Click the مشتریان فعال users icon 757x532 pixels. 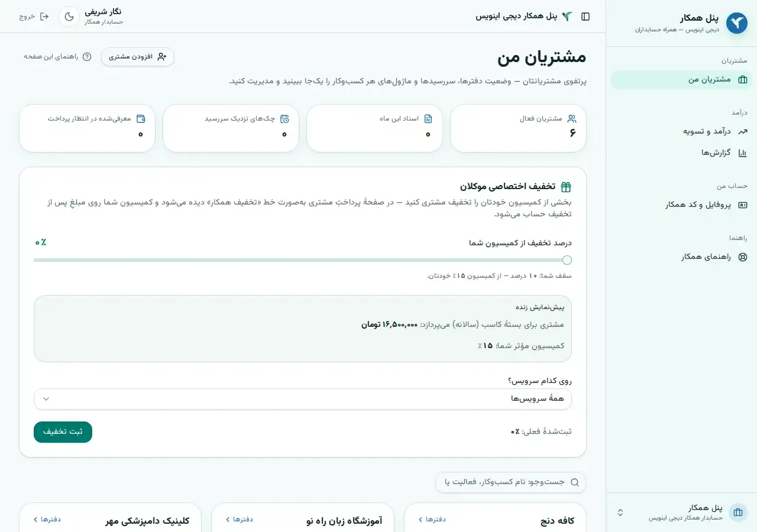point(572,119)
